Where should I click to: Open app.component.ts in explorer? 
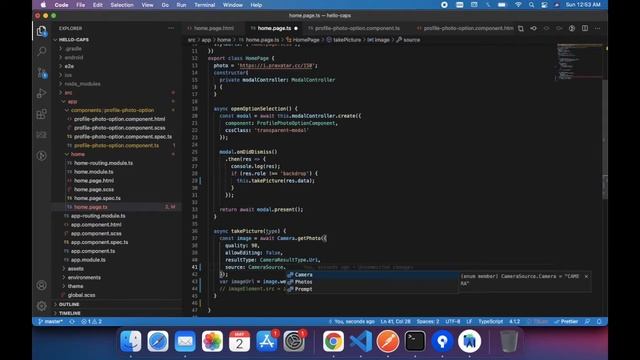pyautogui.click(x=93, y=251)
